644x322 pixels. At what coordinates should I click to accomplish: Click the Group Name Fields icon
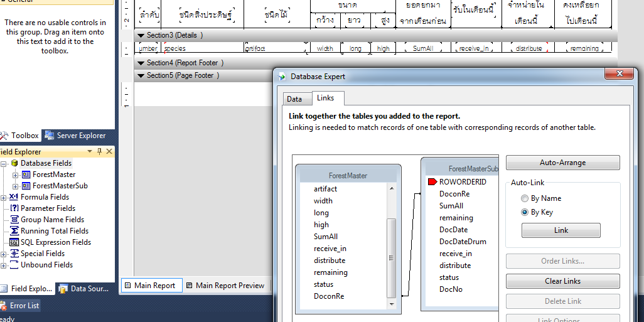coord(14,220)
